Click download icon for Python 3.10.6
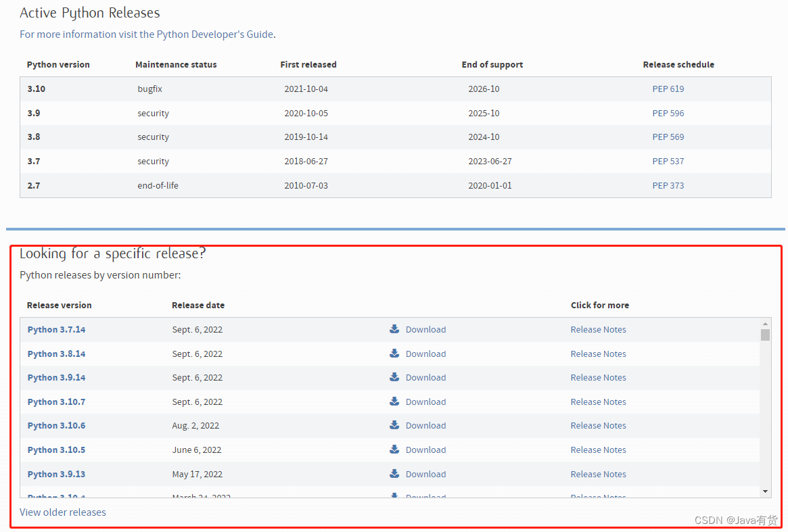 pos(394,425)
